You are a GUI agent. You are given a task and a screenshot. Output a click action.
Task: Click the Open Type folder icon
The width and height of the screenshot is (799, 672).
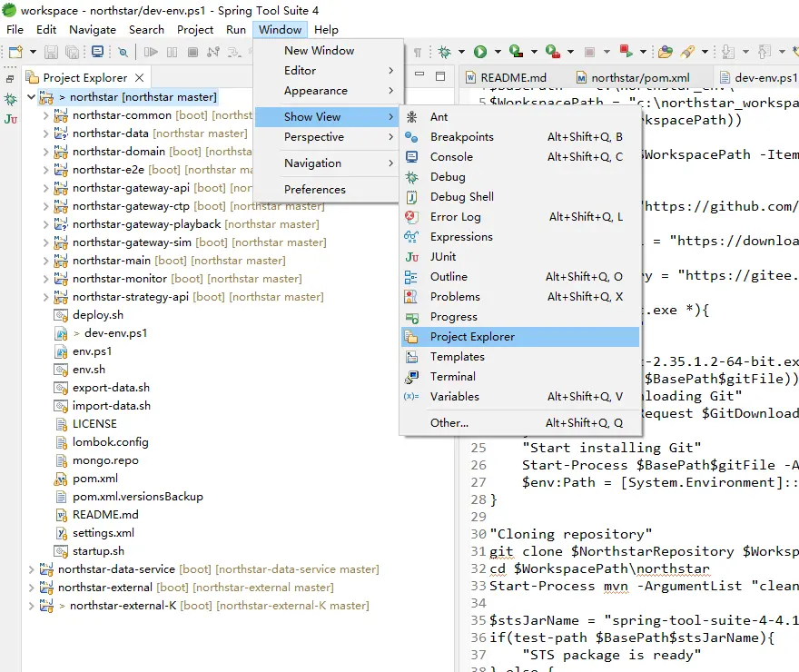(666, 52)
